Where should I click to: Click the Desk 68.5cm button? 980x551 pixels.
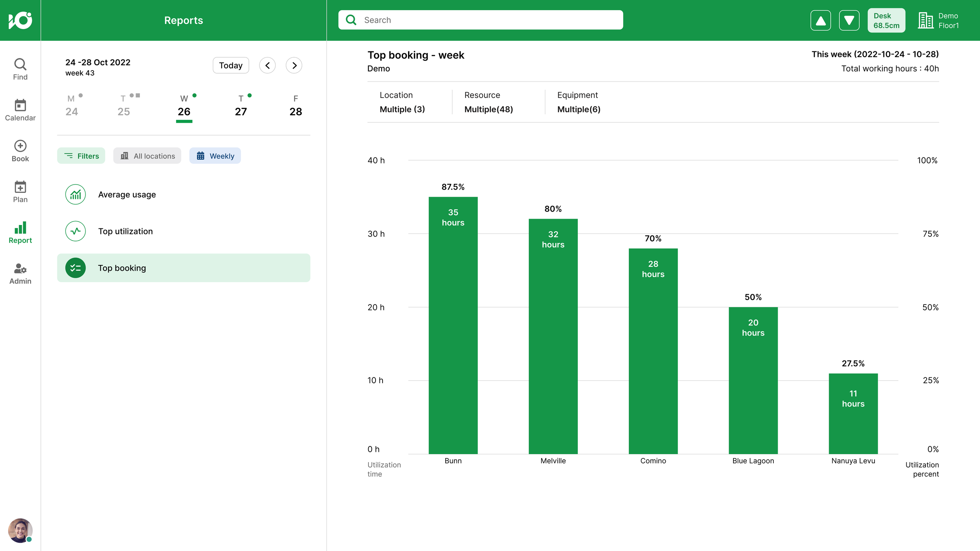click(886, 20)
